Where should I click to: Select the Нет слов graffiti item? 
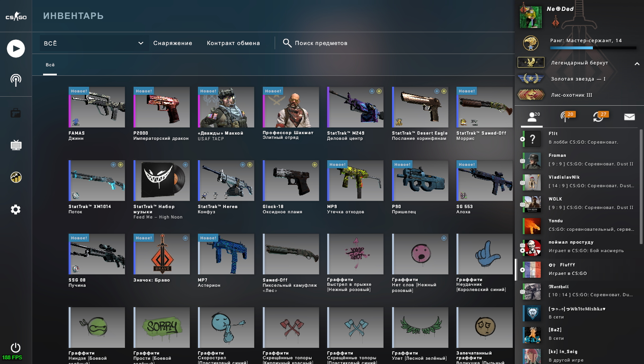(420, 254)
